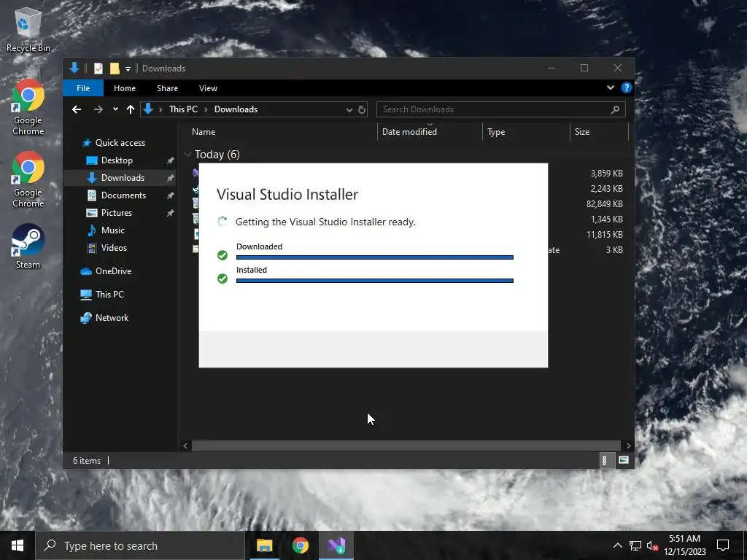Select OneDrive in the navigation pane
Viewport: 747px width, 560px height.
(x=113, y=271)
